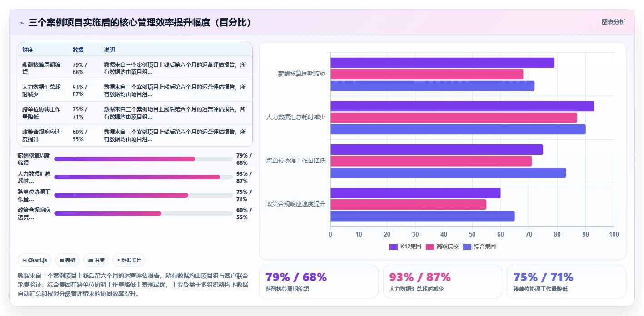Click the 跨单位协调工作量降低 chart axis label
The width and height of the screenshot is (644, 316).
pos(296,161)
